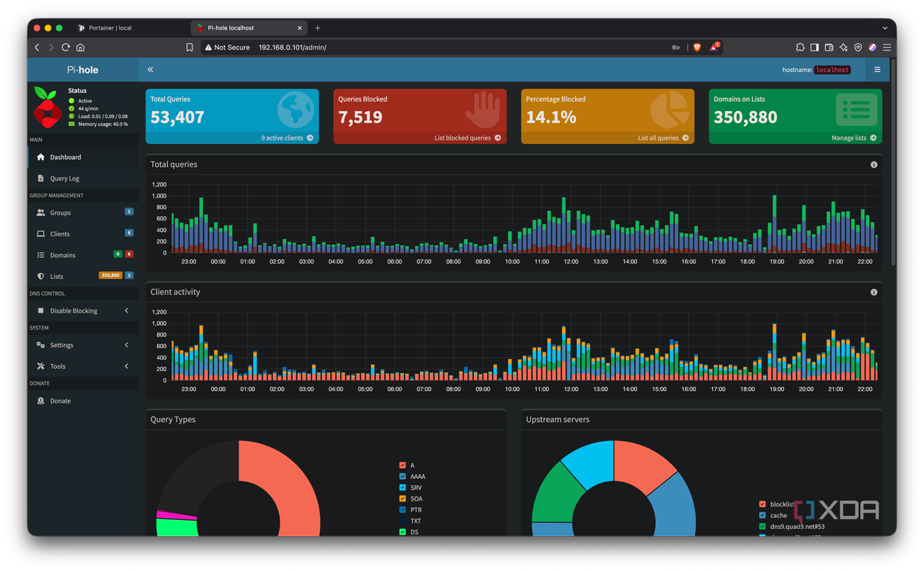Open Dashboard from the sidebar
The height and width of the screenshot is (572, 924).
tap(83, 157)
